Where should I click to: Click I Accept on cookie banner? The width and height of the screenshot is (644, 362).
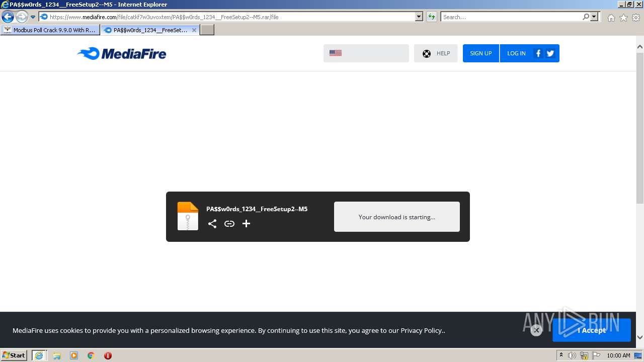[592, 330]
